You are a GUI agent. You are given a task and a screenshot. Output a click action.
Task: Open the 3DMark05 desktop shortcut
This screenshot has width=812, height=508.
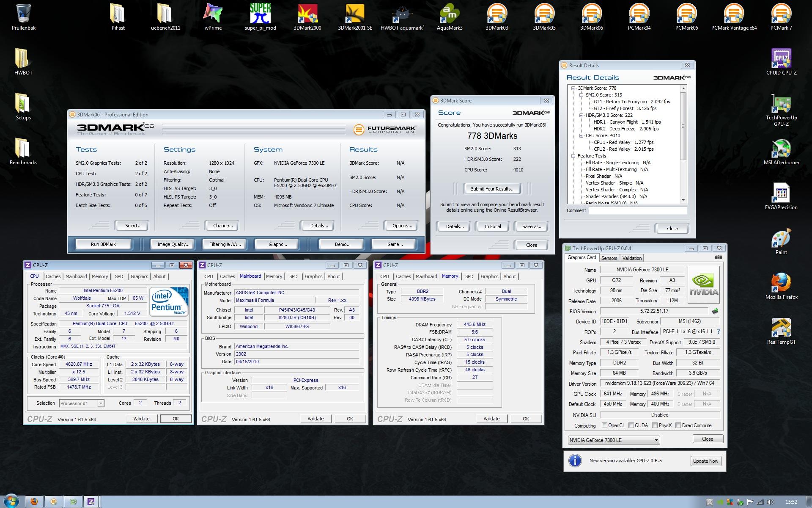(x=544, y=17)
